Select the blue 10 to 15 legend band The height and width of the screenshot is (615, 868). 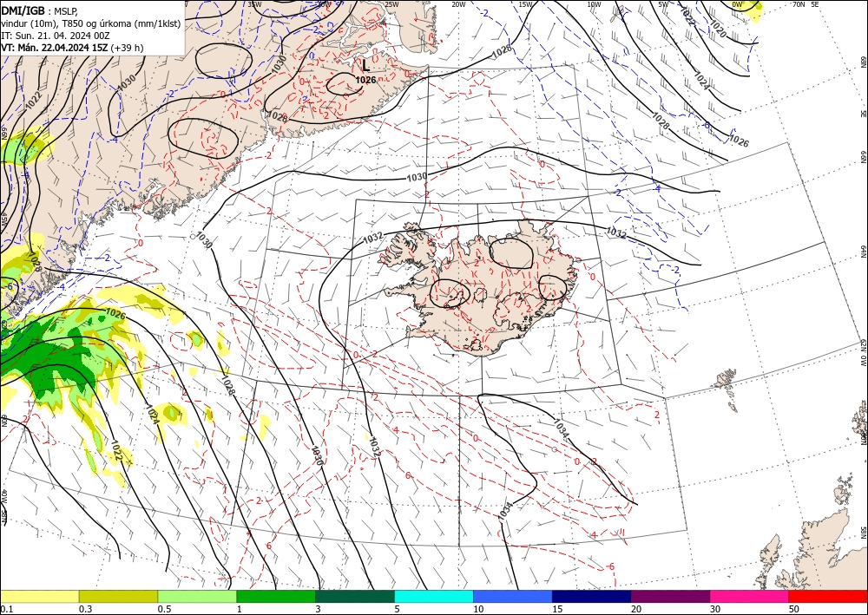tap(513, 596)
